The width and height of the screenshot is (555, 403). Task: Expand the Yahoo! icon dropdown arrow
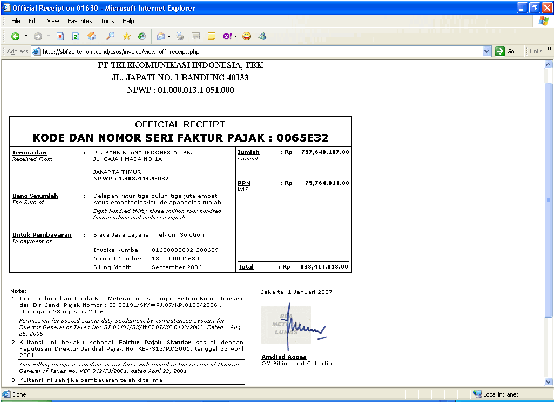[235, 36]
